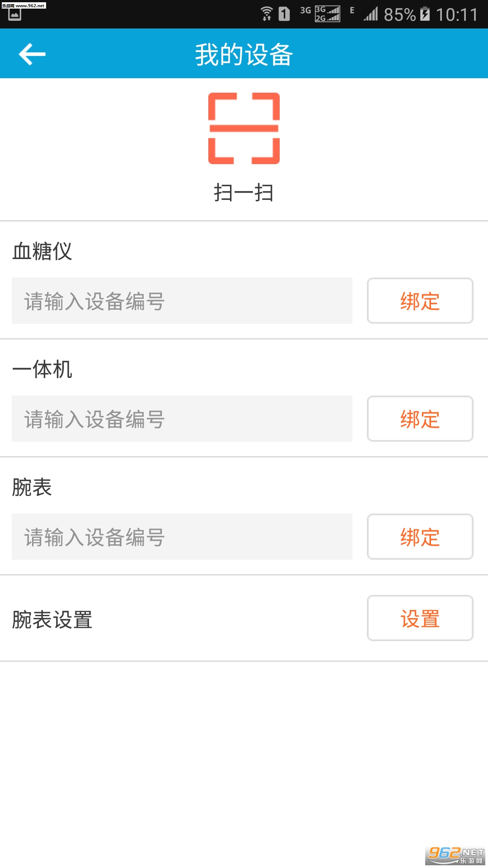Screen dimensions: 488x868
Task: Tap the screenshot notification icon
Action: point(14,15)
